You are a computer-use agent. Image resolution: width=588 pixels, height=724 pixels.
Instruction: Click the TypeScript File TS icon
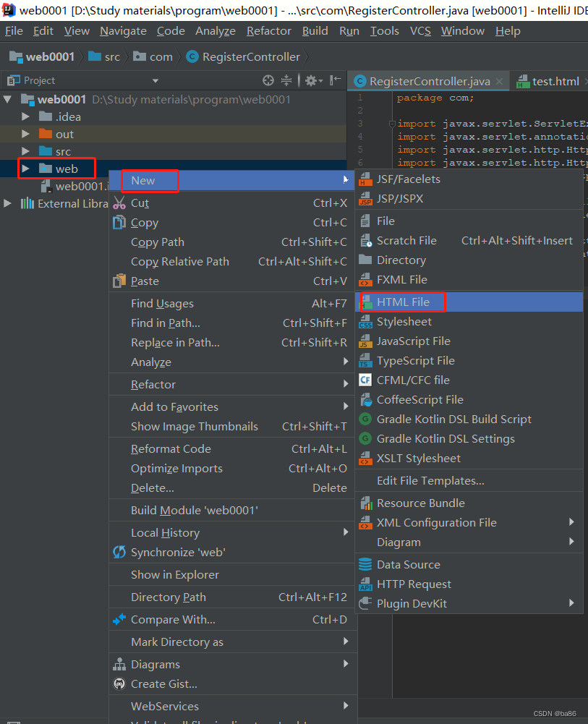click(x=365, y=361)
